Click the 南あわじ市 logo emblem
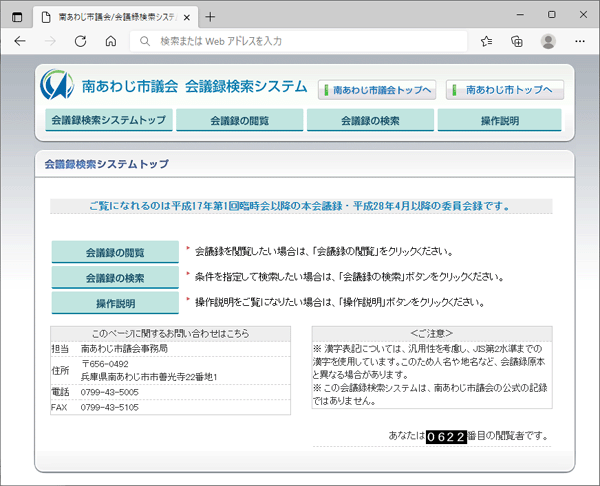 click(x=57, y=84)
